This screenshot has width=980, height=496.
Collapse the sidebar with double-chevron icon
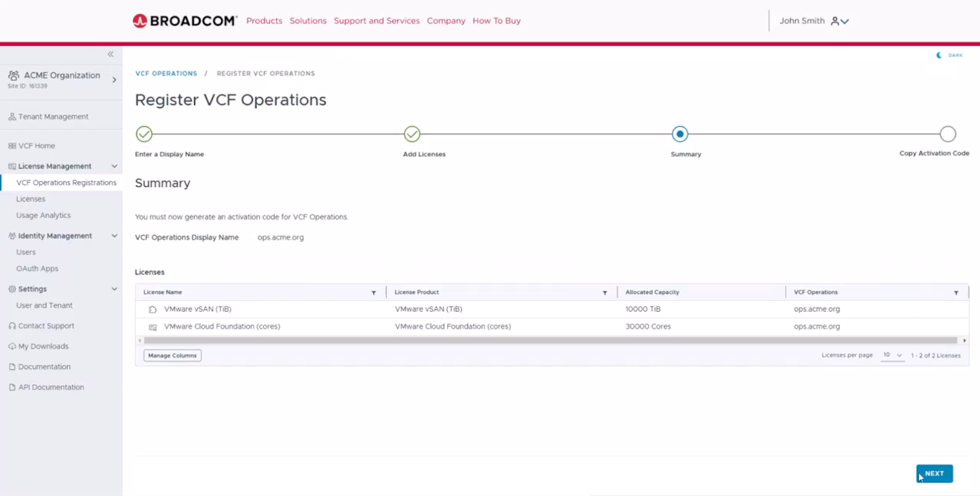coord(111,55)
